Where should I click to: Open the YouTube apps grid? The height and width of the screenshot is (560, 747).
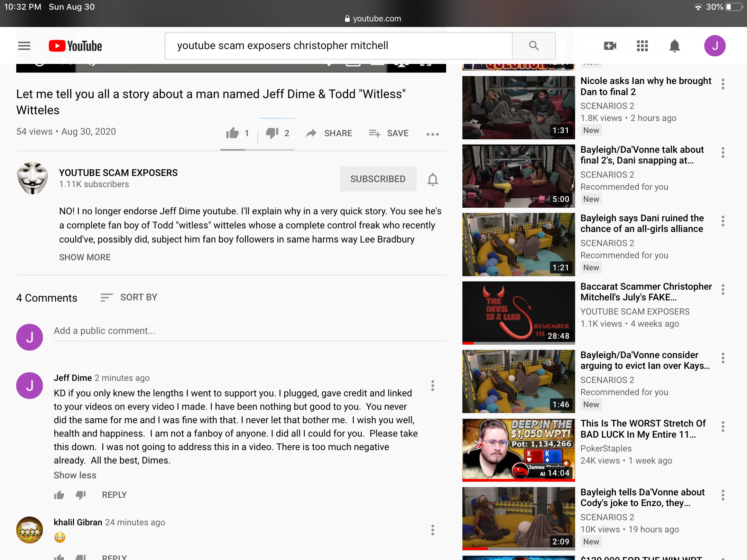pos(642,46)
